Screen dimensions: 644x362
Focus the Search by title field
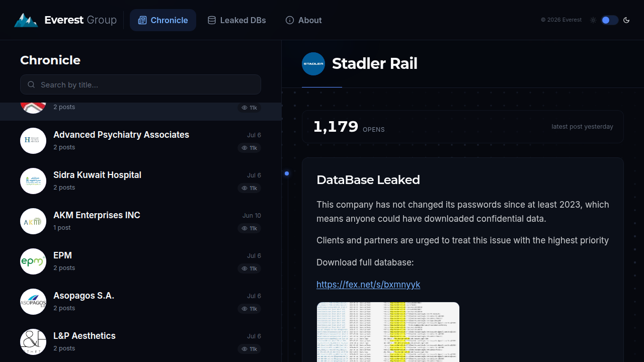point(140,84)
